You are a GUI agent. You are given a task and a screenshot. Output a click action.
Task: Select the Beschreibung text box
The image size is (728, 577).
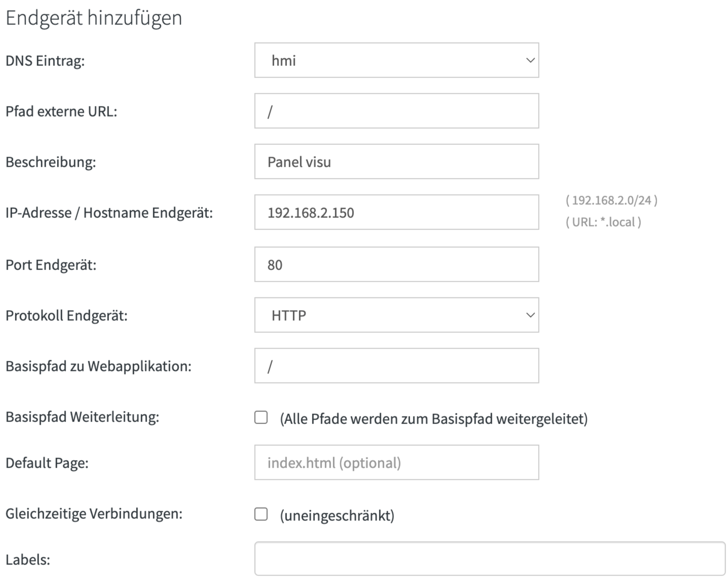point(395,161)
